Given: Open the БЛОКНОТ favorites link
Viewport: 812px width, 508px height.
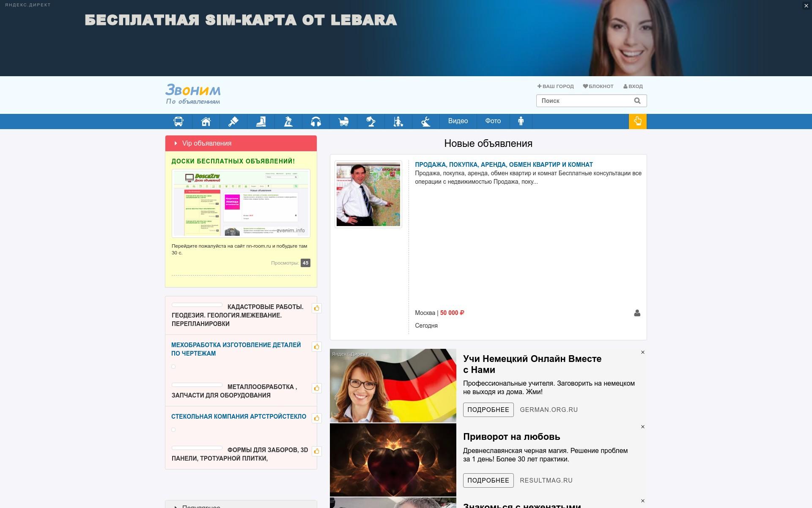Looking at the screenshot, I should tap(598, 86).
